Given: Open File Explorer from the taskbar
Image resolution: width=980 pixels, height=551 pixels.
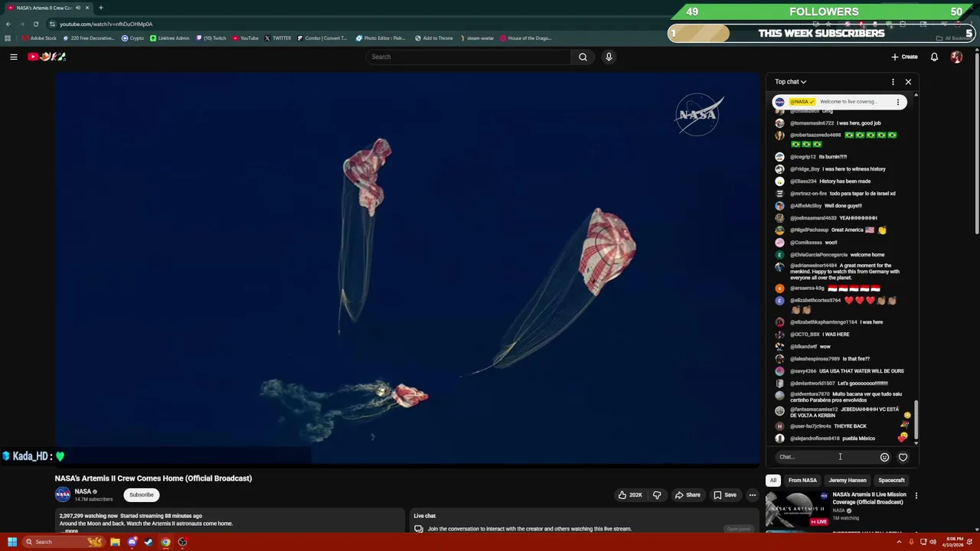Looking at the screenshot, I should pos(115,542).
